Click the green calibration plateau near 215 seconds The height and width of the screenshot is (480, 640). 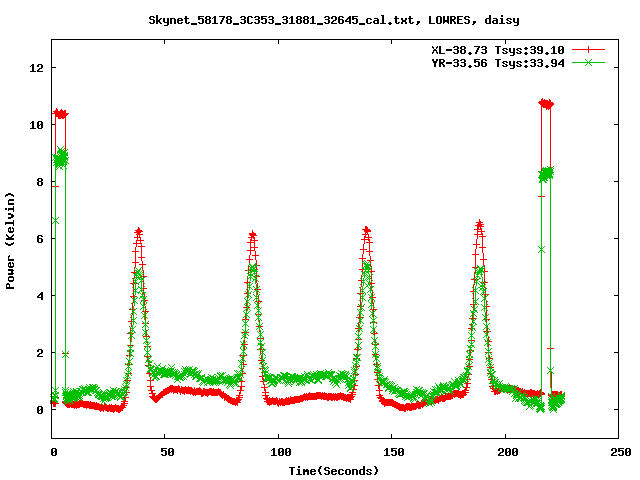tap(546, 175)
